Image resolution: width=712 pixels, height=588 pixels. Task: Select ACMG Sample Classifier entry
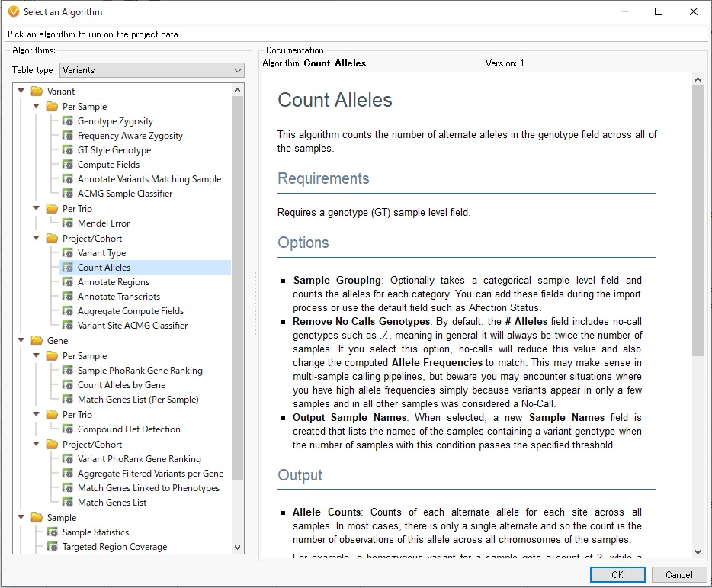(x=125, y=194)
